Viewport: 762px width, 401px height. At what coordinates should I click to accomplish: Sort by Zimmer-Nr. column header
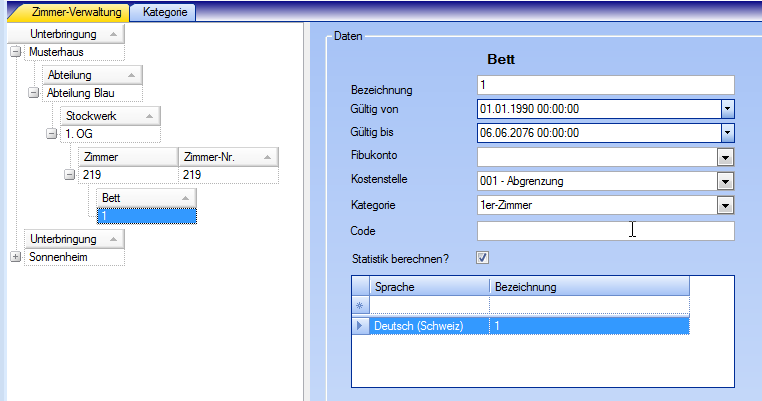[228, 157]
